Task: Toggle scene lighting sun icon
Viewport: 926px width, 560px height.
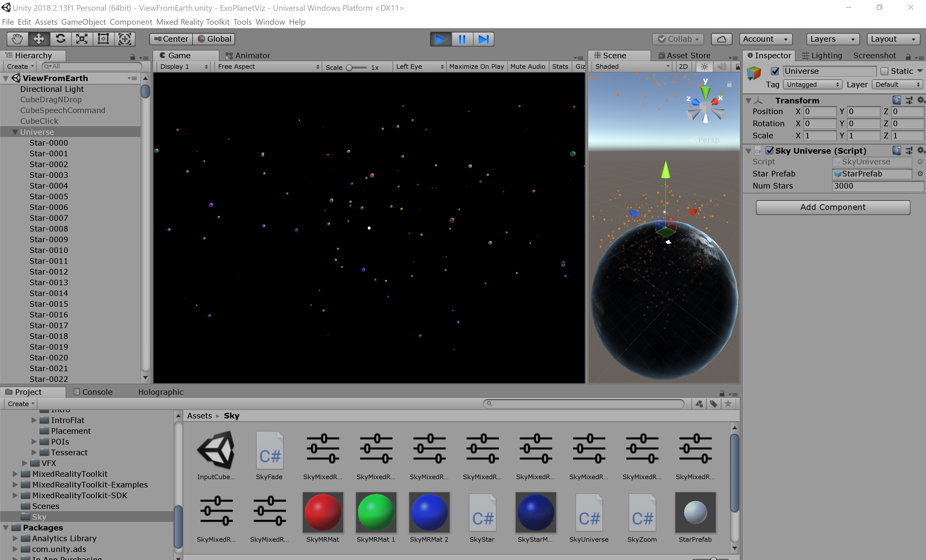Action: coord(704,67)
